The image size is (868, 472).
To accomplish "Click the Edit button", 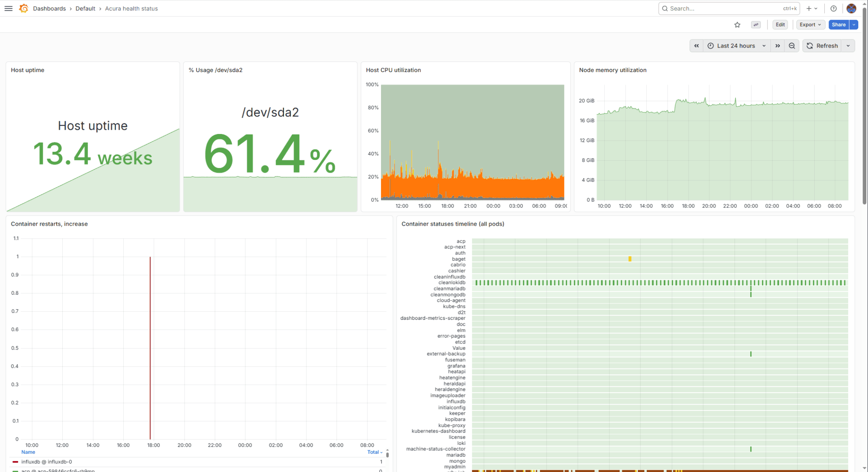I will (x=780, y=25).
